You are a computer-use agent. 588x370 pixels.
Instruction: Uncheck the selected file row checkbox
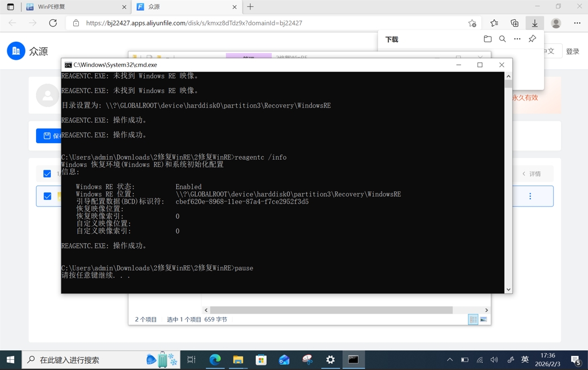coord(47,196)
